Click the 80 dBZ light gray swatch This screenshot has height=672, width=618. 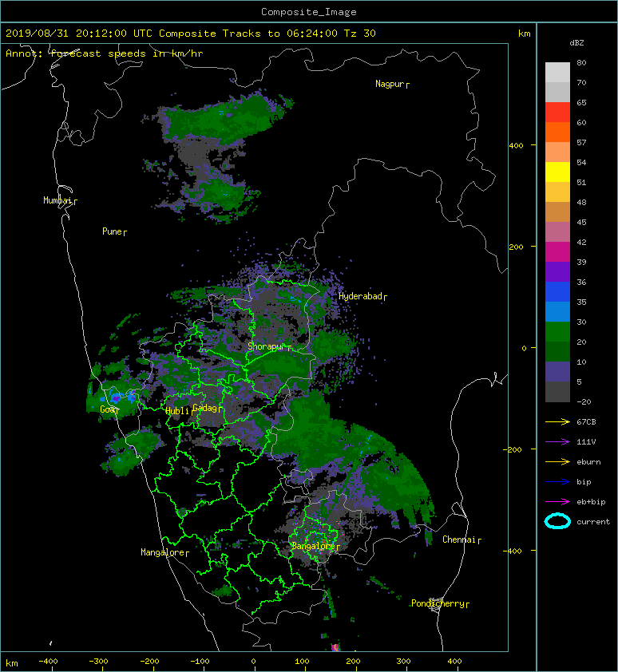pos(557,73)
